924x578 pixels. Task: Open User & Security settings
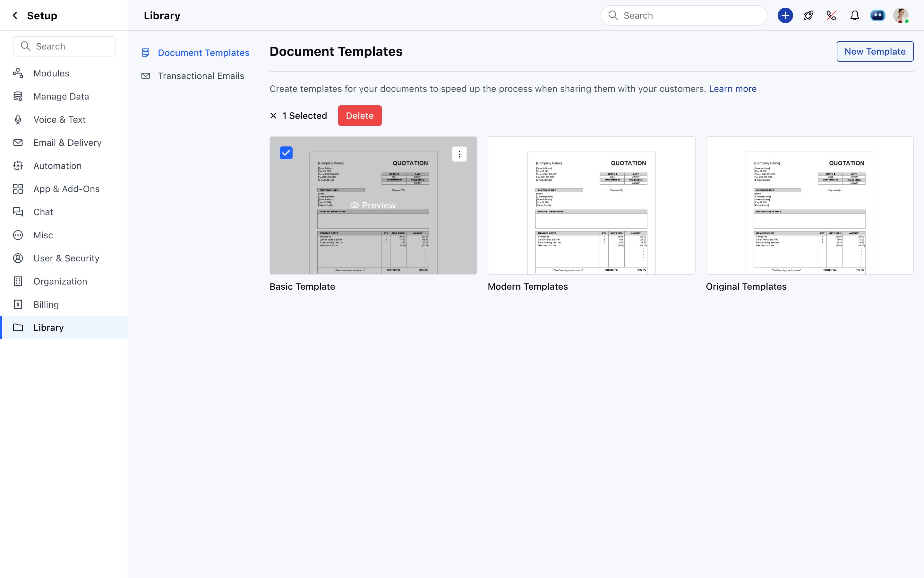click(64, 258)
